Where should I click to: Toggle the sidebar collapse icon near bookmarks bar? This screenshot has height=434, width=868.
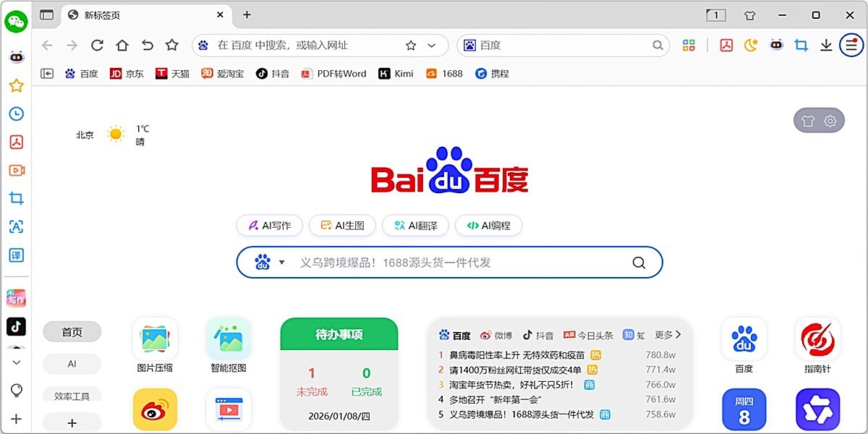click(x=46, y=73)
